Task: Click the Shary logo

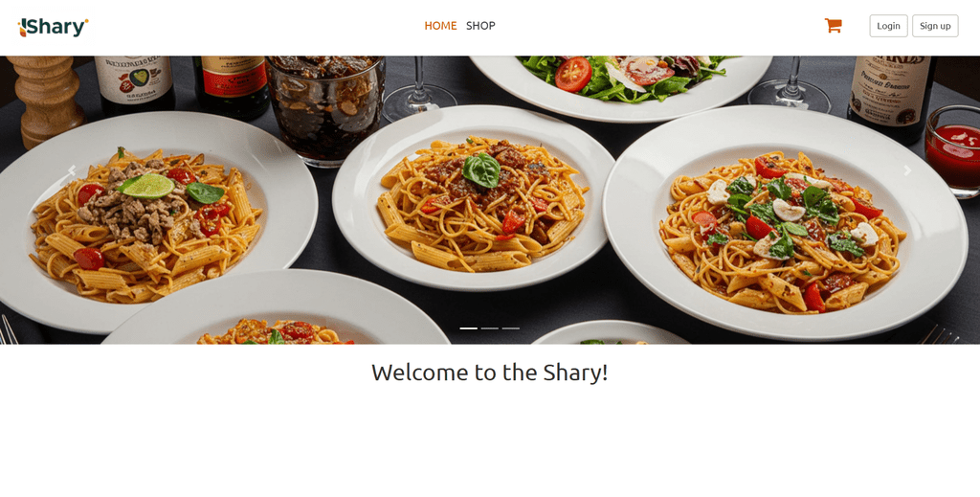Action: (x=54, y=27)
